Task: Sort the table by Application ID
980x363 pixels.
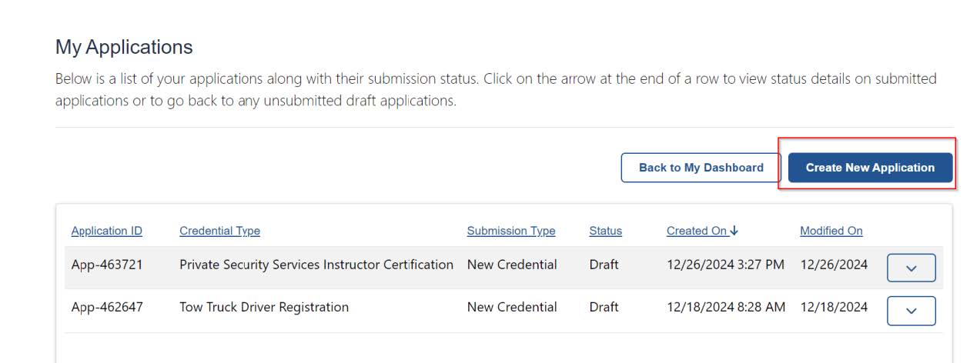Action: click(106, 231)
